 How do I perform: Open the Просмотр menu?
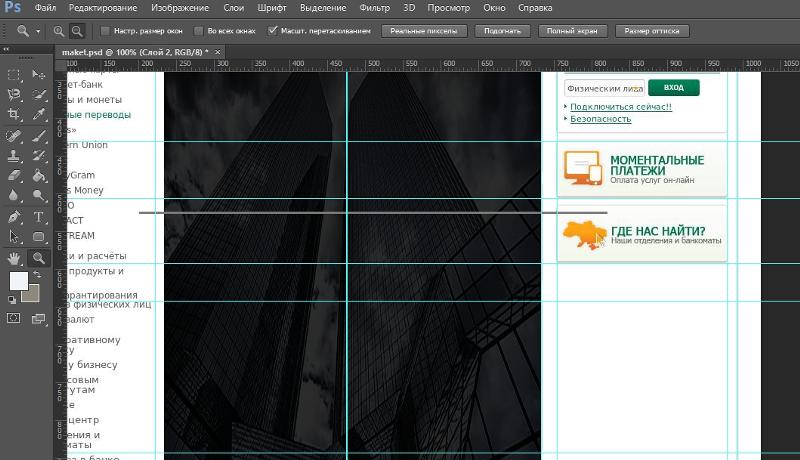coord(448,8)
